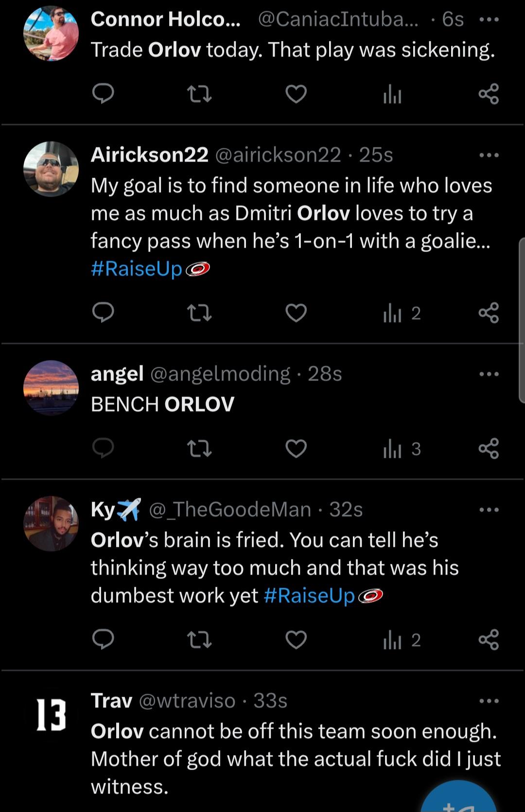Reply to Ky's tweet about Orlov
This screenshot has height=812, width=525.
[103, 640]
